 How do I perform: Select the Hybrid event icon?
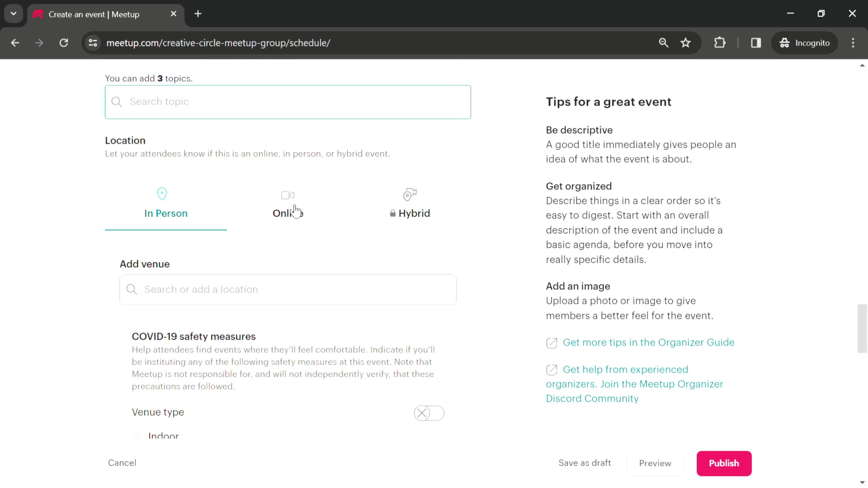click(410, 194)
